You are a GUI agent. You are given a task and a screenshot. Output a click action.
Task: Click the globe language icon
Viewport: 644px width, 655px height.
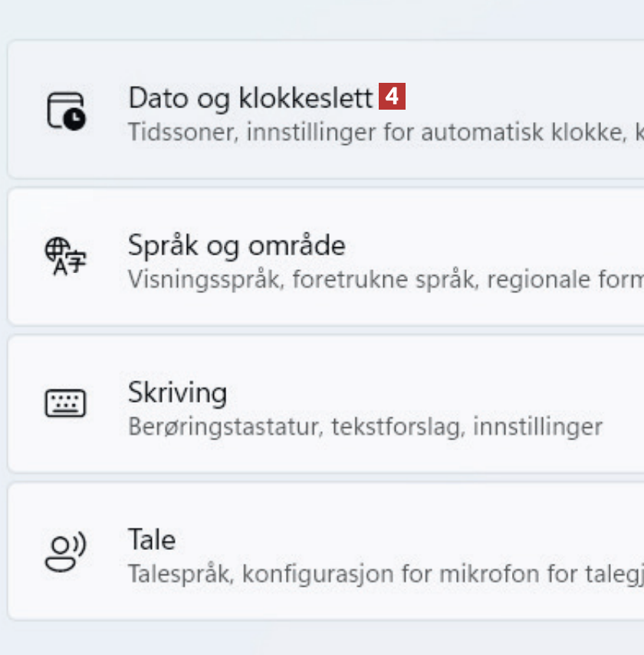pos(66,256)
